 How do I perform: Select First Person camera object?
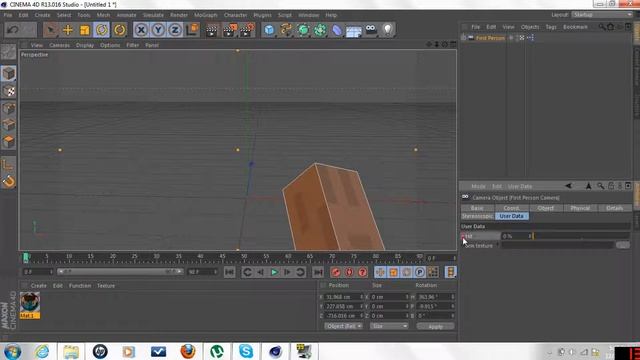[x=490, y=38]
